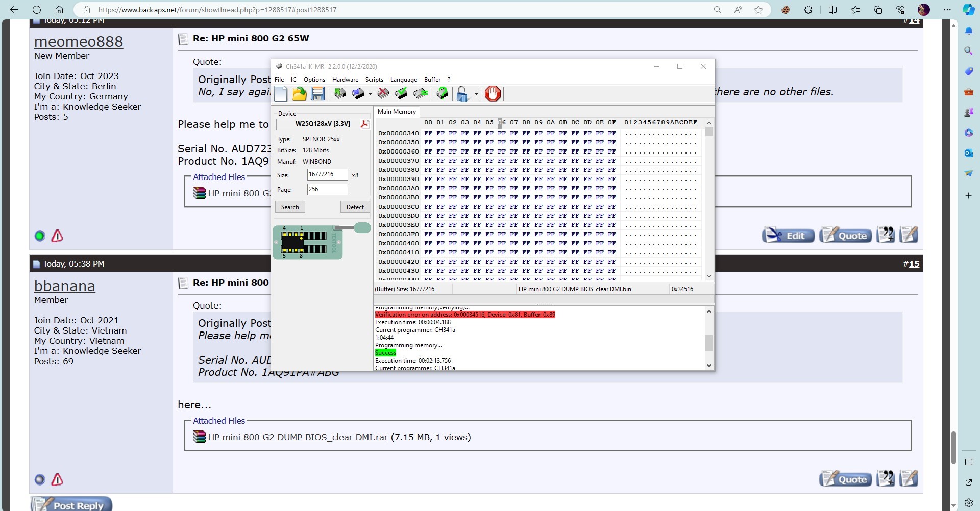This screenshot has height=511, width=980.
Task: Click the chip icon with green checkmark
Action: [x=402, y=94]
